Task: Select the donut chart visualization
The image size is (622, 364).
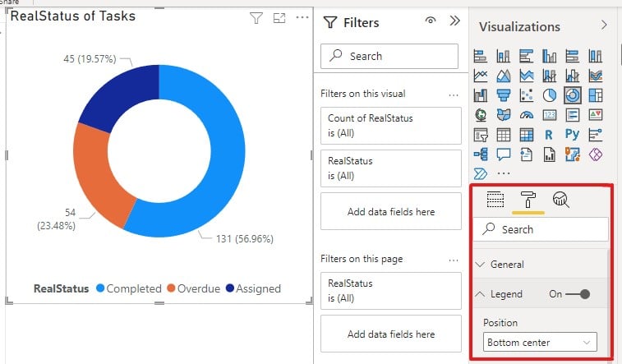Action: point(573,95)
